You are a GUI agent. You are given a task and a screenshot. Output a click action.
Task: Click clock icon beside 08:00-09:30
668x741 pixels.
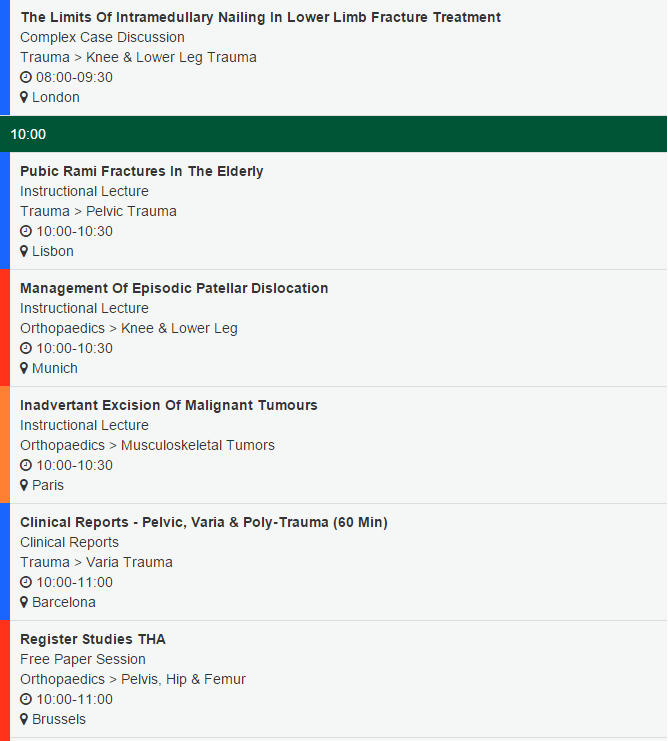(26, 77)
